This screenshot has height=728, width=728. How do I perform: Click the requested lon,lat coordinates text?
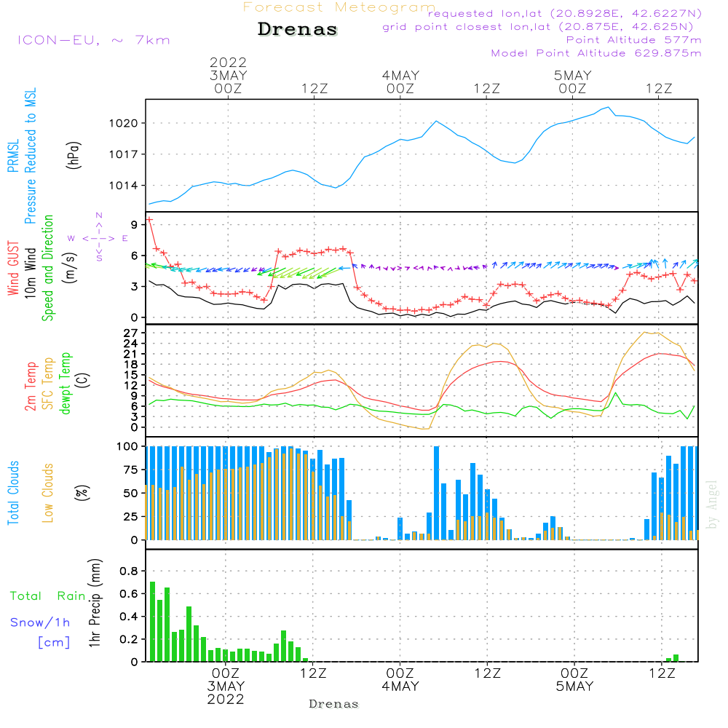(x=564, y=14)
